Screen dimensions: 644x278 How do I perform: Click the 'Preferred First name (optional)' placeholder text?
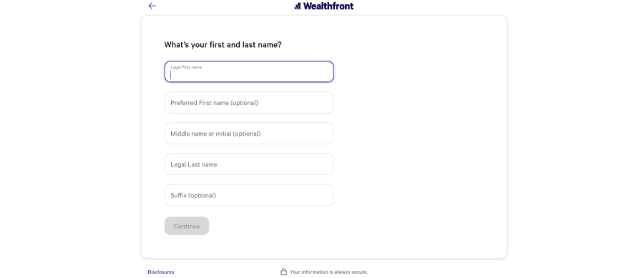pos(215,103)
